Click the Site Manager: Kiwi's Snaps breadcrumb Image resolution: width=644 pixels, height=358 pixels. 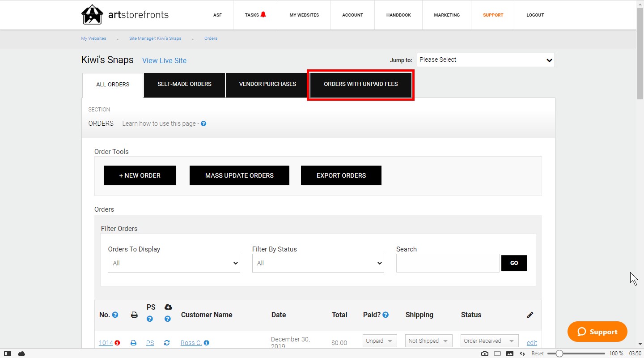click(155, 38)
